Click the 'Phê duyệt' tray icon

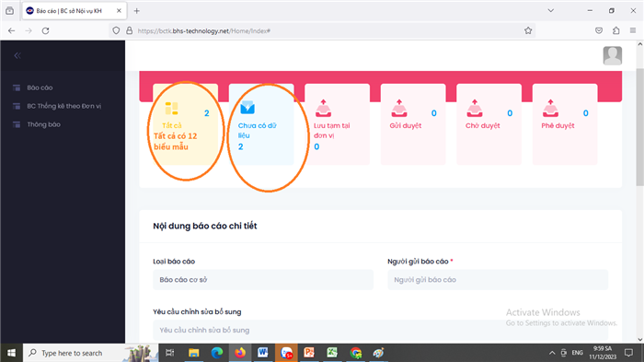click(x=550, y=108)
